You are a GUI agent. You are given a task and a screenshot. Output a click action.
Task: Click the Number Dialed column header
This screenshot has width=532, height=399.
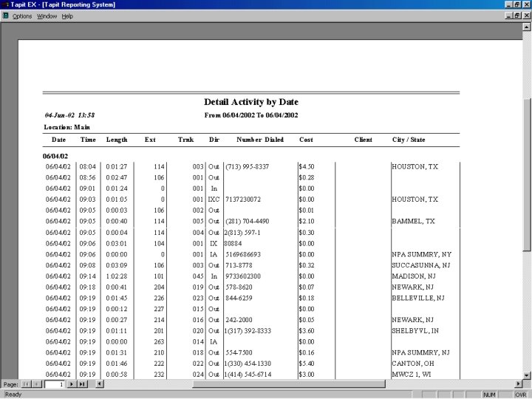click(x=260, y=140)
